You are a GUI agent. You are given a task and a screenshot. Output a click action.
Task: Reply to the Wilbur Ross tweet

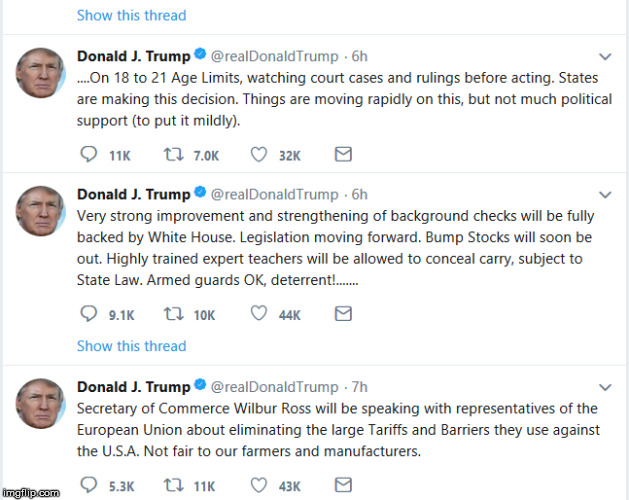pos(88,486)
